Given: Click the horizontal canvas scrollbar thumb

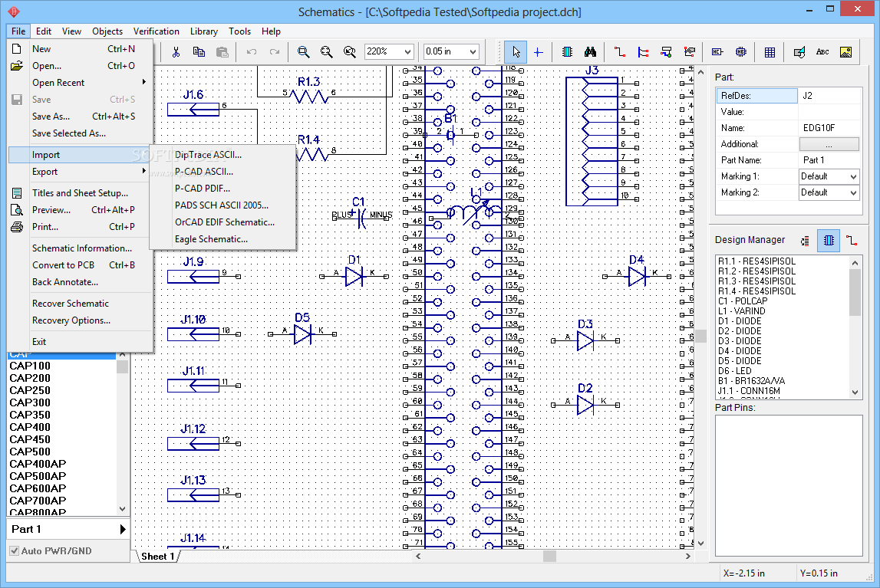Looking at the screenshot, I should tap(549, 556).
